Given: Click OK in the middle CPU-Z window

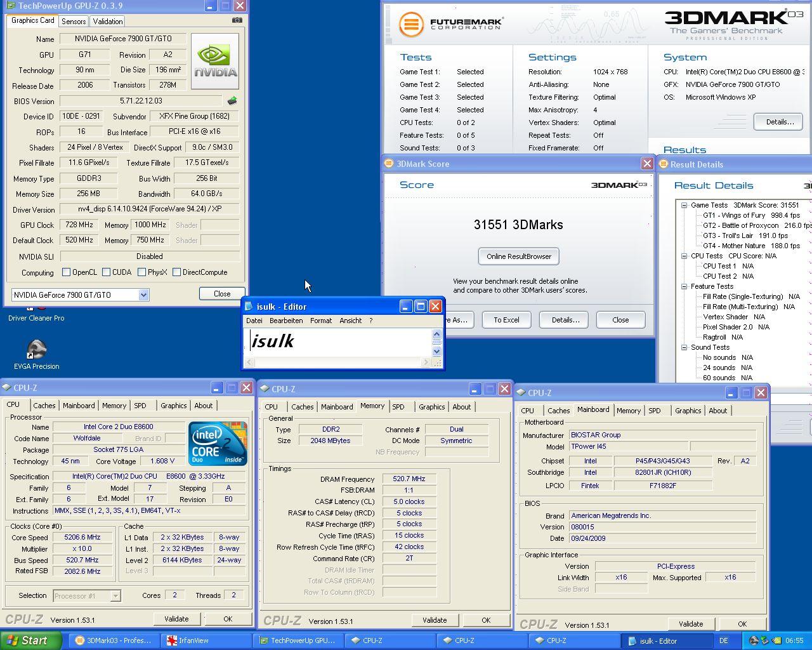Looking at the screenshot, I should click(486, 620).
